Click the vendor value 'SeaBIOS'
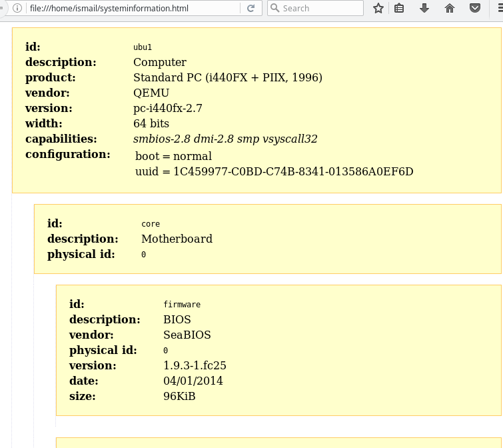The width and height of the screenshot is (503, 448). [187, 335]
